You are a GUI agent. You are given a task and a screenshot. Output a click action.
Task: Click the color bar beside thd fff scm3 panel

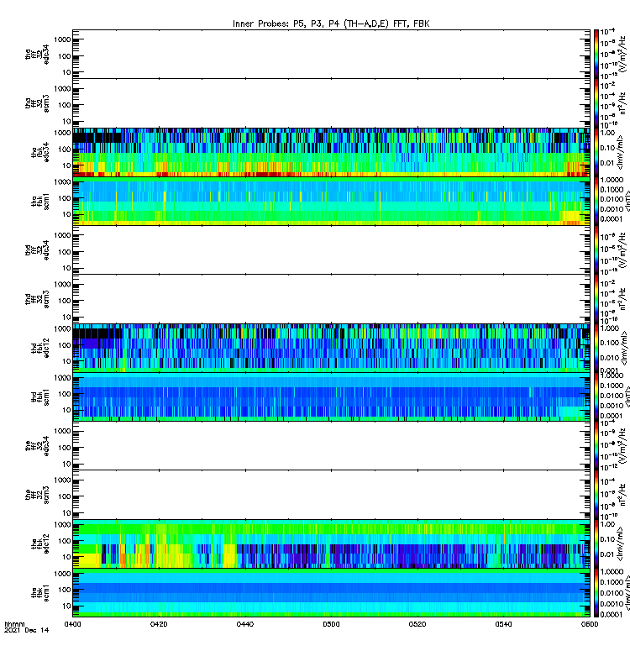click(596, 299)
